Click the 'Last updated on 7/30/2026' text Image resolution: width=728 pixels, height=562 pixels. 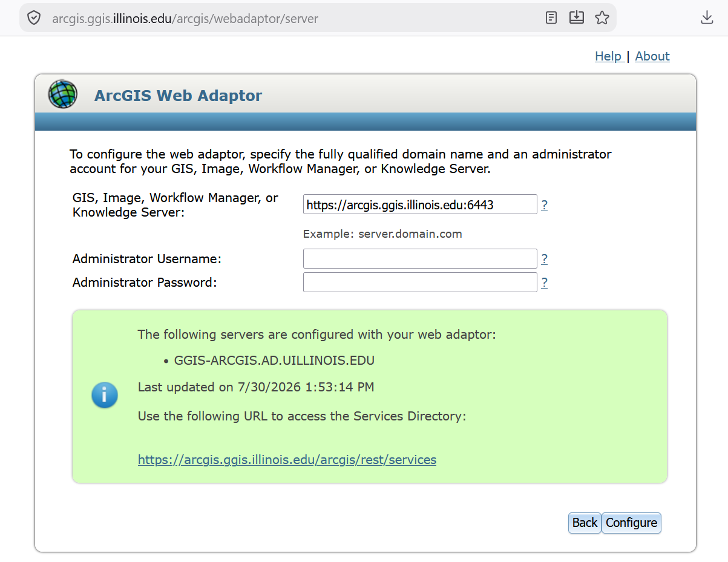tap(256, 387)
